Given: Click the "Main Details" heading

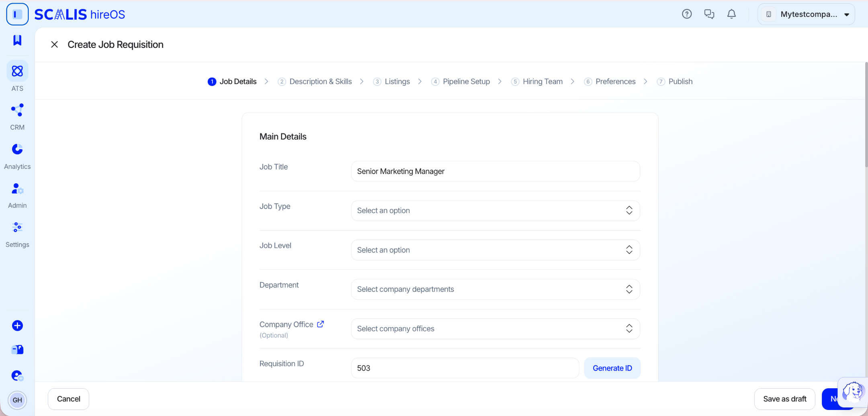Looking at the screenshot, I should click(x=283, y=137).
